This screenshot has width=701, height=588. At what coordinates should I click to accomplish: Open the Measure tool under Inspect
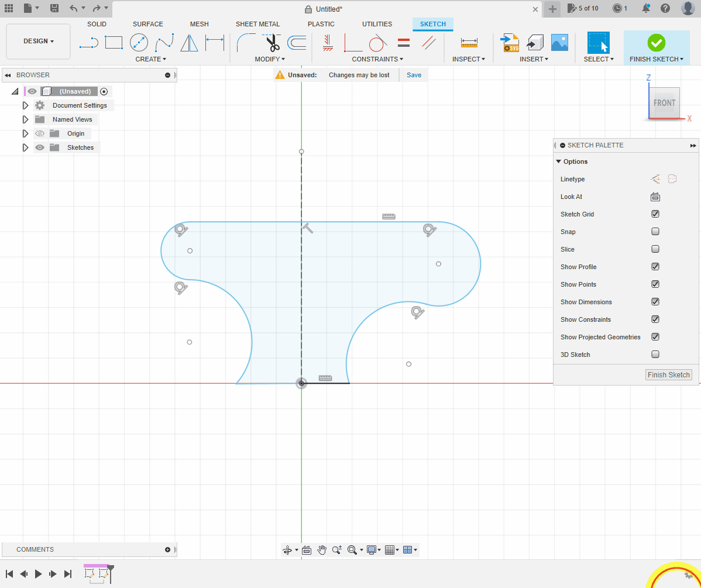pyautogui.click(x=469, y=43)
